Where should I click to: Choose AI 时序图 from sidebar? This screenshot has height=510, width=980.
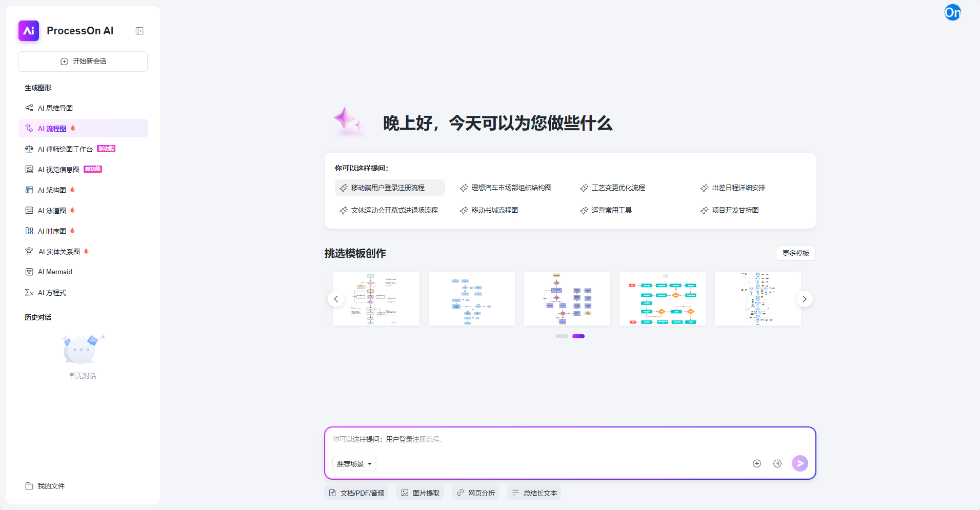coord(83,231)
